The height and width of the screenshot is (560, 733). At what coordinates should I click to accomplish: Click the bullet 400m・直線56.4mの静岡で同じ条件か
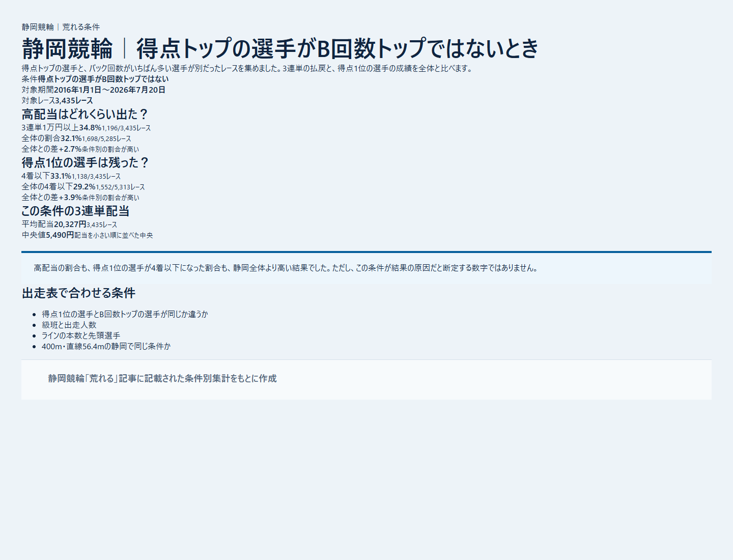pos(106,346)
